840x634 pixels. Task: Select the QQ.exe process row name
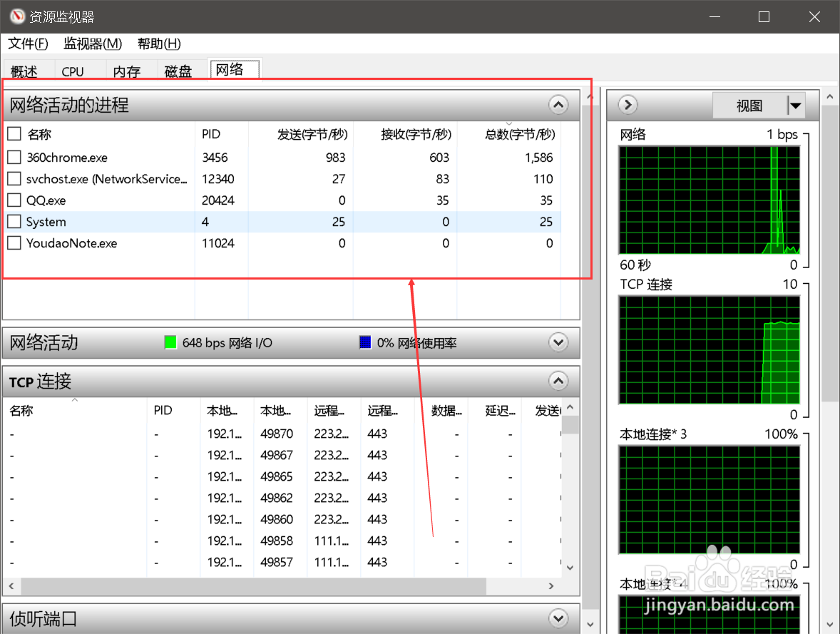pyautogui.click(x=46, y=200)
